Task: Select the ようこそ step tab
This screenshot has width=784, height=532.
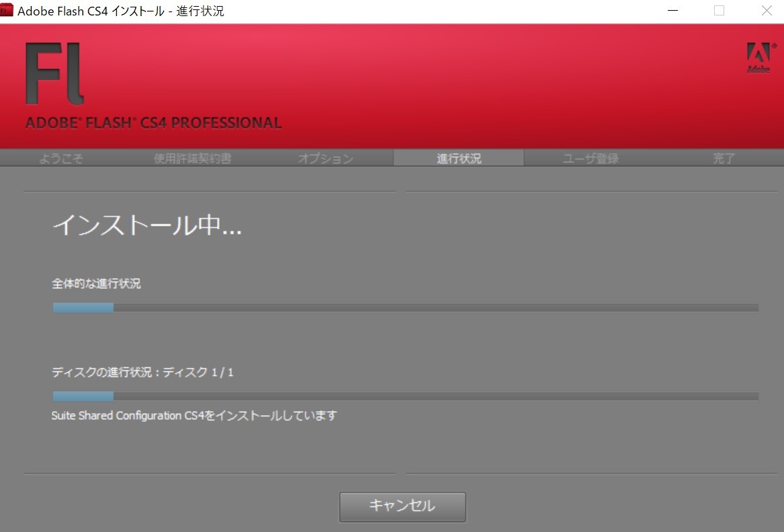Action: click(x=61, y=159)
